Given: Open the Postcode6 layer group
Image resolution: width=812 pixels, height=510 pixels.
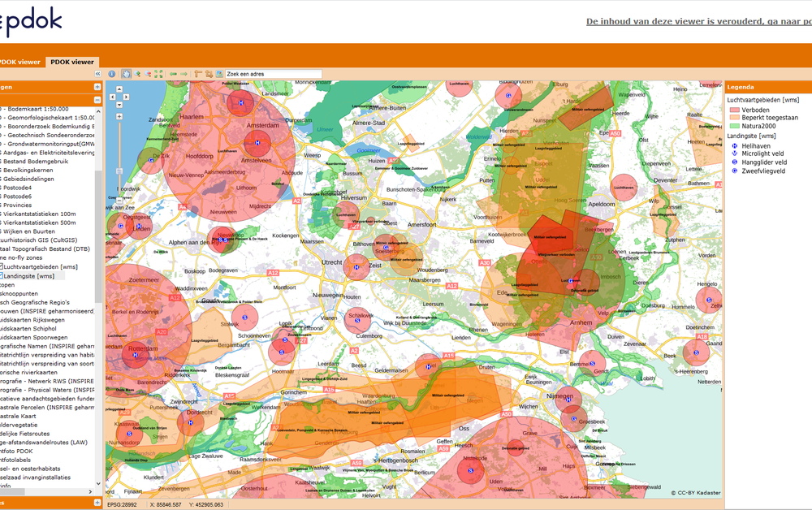Looking at the screenshot, I should coord(16,197).
